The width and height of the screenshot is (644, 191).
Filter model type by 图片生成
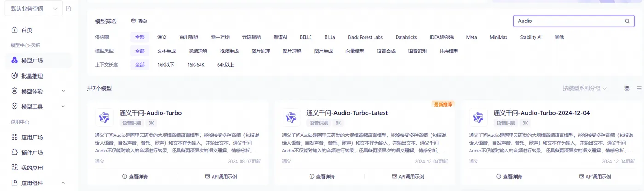(x=323, y=51)
